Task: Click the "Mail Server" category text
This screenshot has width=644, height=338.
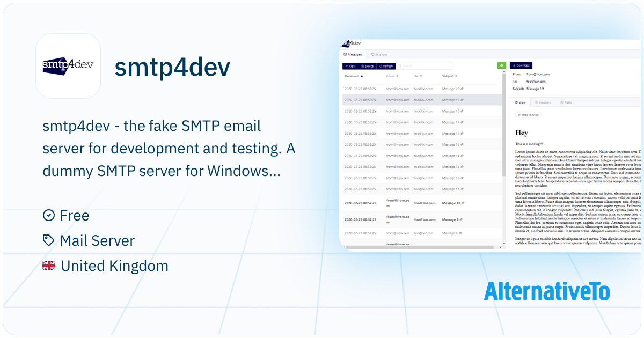Action: (x=97, y=240)
